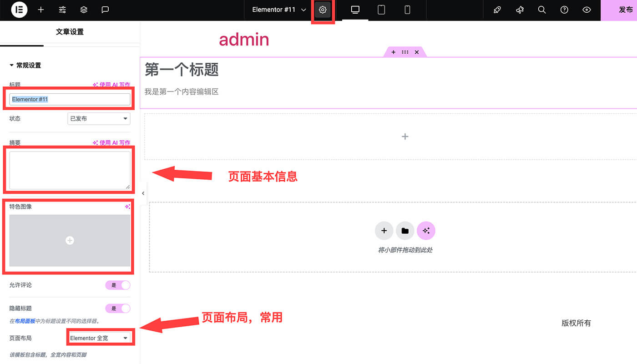
Task: Choose a featured image placeholder
Action: (70, 240)
